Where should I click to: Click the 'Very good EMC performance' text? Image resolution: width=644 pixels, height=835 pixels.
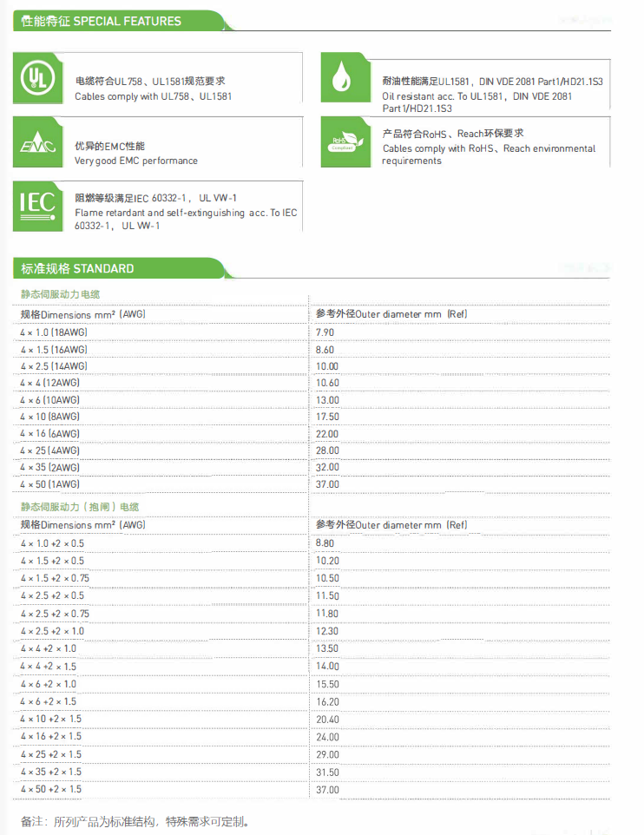136,161
